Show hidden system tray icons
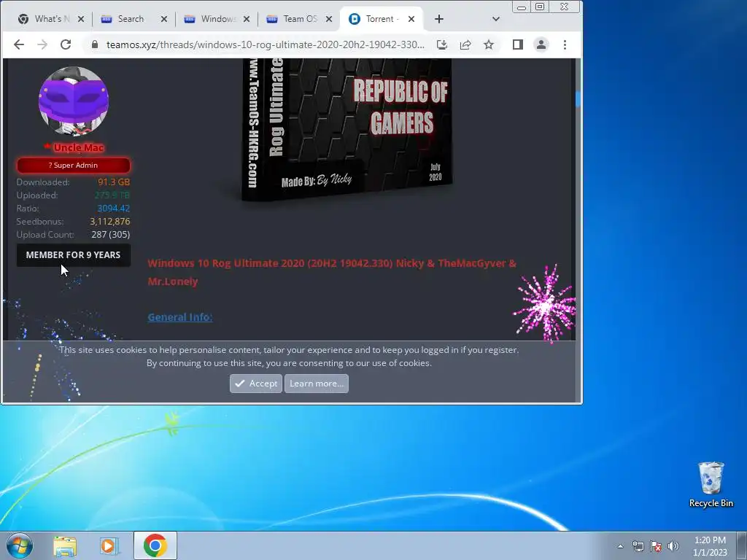This screenshot has height=560, width=747. [620, 546]
